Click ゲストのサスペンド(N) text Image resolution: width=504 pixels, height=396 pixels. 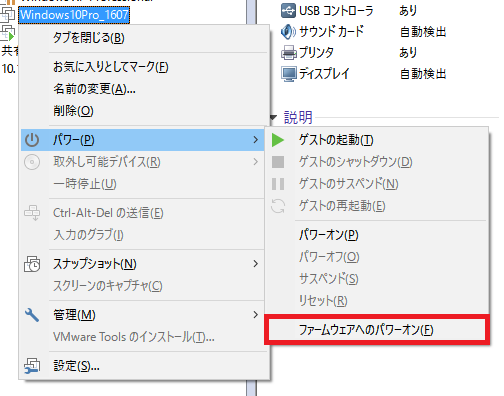point(348,184)
